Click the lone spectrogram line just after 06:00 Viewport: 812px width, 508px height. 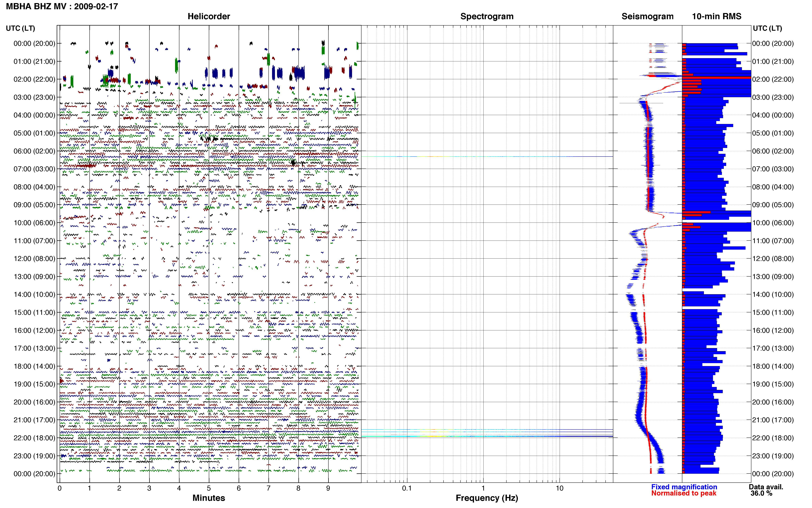487,157
